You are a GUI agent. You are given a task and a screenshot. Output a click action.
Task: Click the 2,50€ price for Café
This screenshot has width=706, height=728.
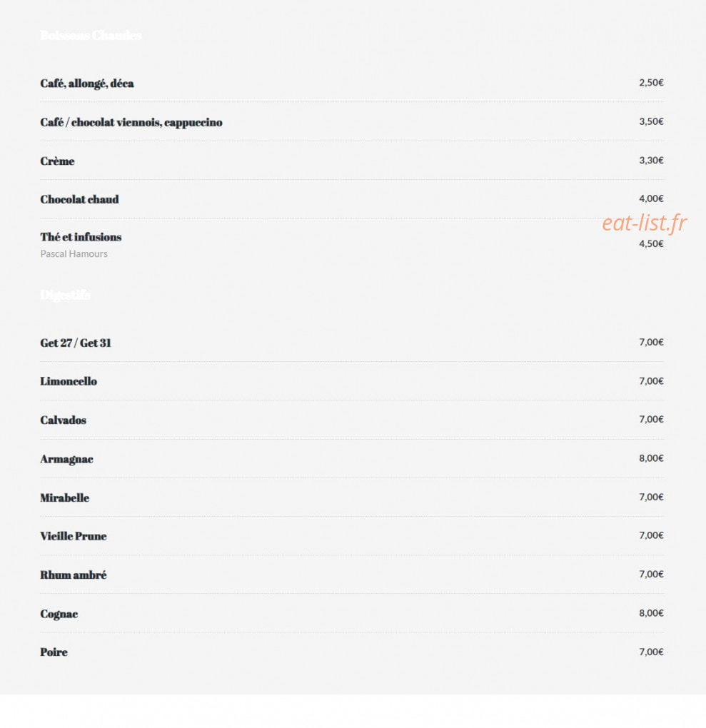click(651, 83)
